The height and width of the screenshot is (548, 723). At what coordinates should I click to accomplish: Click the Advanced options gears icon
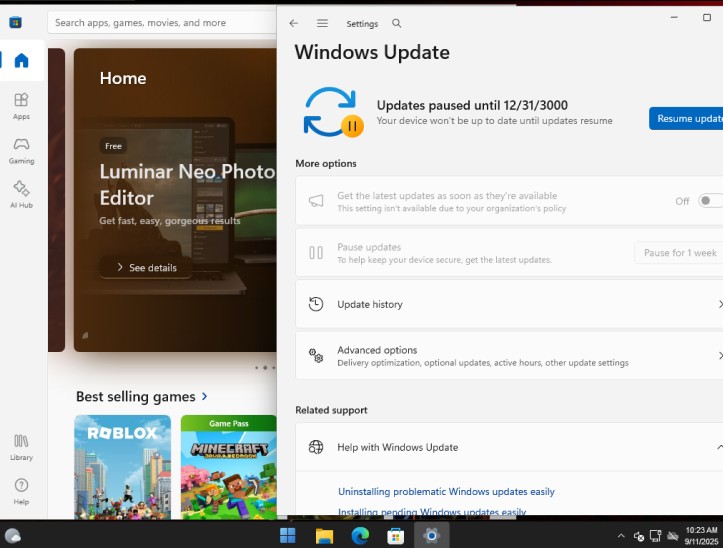(316, 356)
